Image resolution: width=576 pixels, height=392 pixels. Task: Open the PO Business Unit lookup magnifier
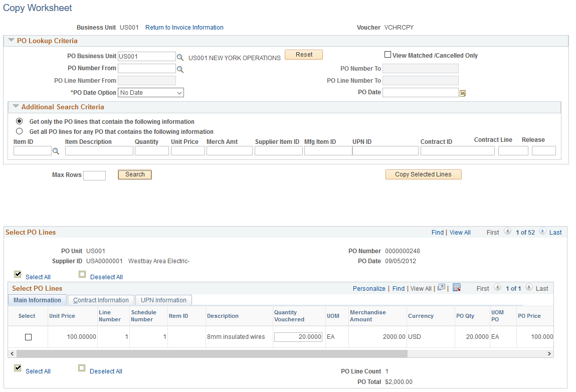point(180,56)
